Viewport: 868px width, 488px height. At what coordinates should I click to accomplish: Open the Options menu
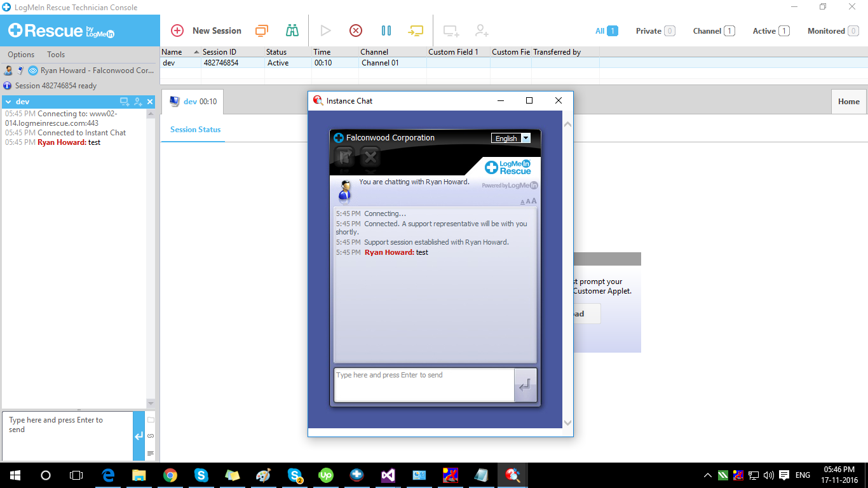pyautogui.click(x=21, y=55)
